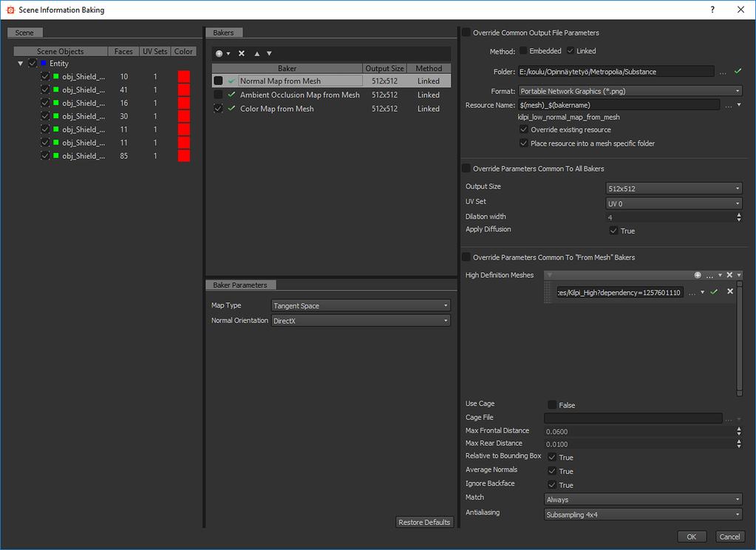Toggle the Entity checkbox

click(x=33, y=63)
